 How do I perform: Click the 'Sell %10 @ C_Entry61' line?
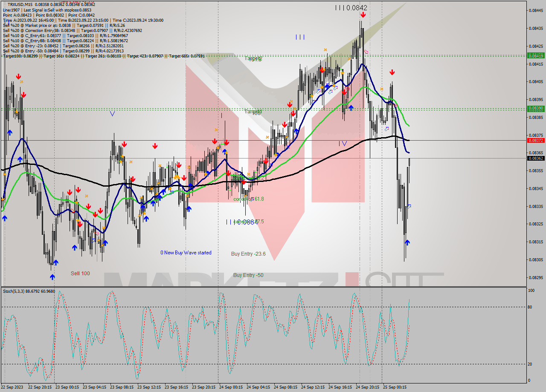point(65,35)
